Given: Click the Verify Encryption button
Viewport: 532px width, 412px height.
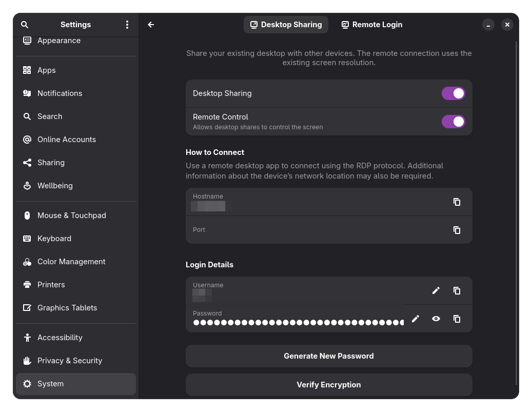Looking at the screenshot, I should pyautogui.click(x=329, y=385).
